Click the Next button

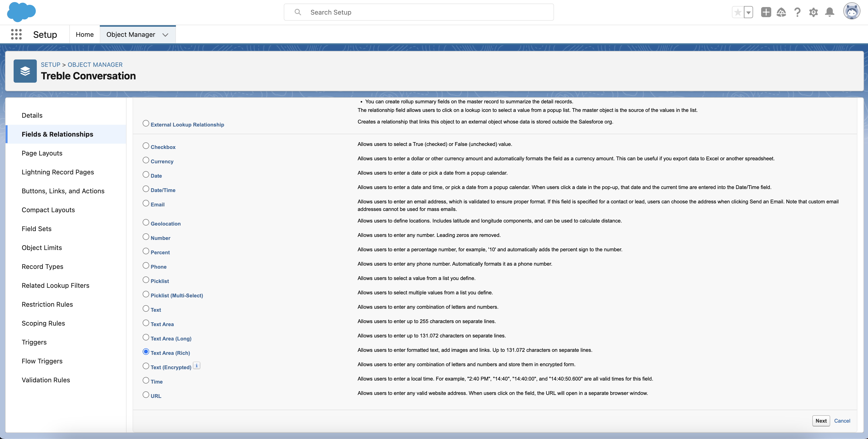(x=821, y=421)
